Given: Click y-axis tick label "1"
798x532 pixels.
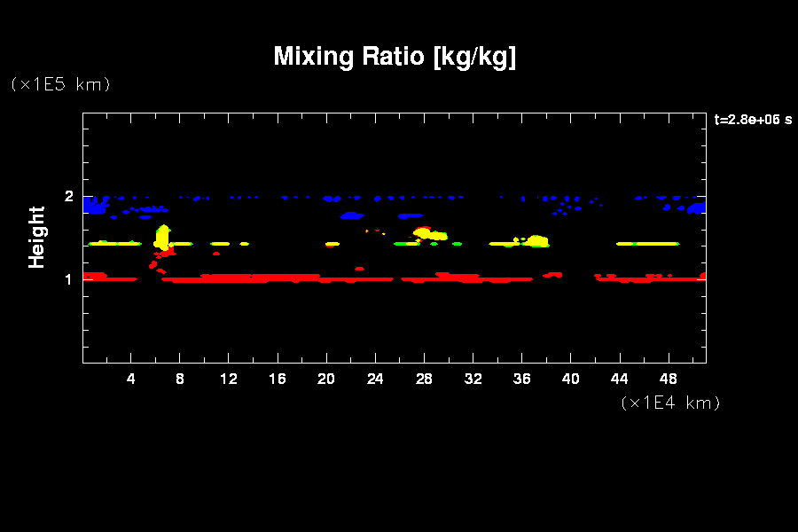Looking at the screenshot, I should (x=69, y=279).
